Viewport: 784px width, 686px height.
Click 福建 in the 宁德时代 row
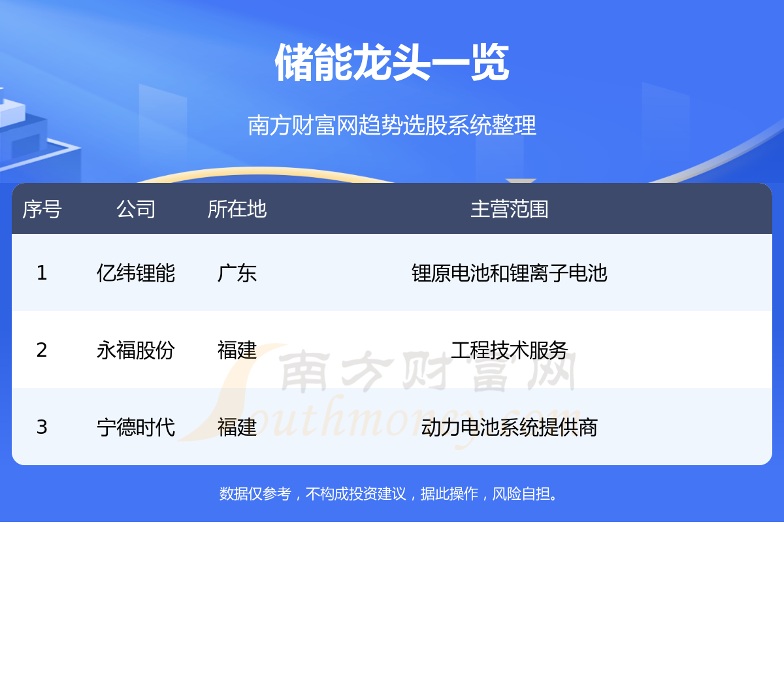(237, 427)
